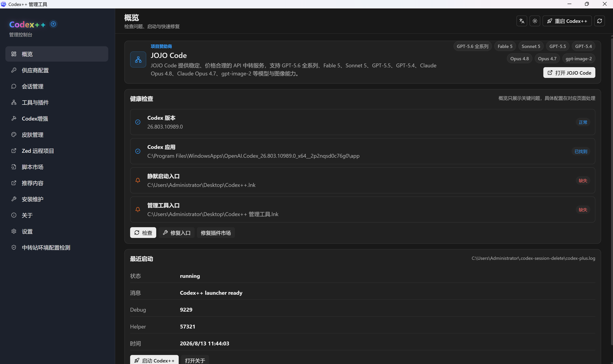Open 设置 settings in the sidebar
This screenshot has height=364, width=613.
click(x=57, y=232)
